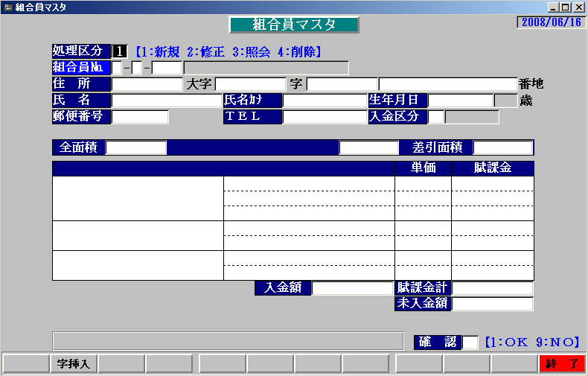Click the first 組合員No. code box

(117, 68)
